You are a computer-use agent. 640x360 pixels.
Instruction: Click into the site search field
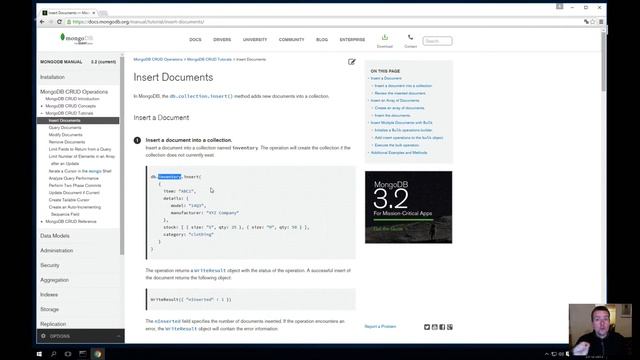[437, 41]
